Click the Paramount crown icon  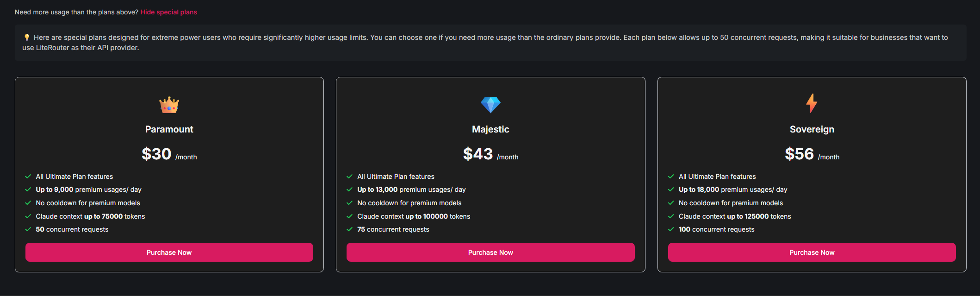coord(169,105)
